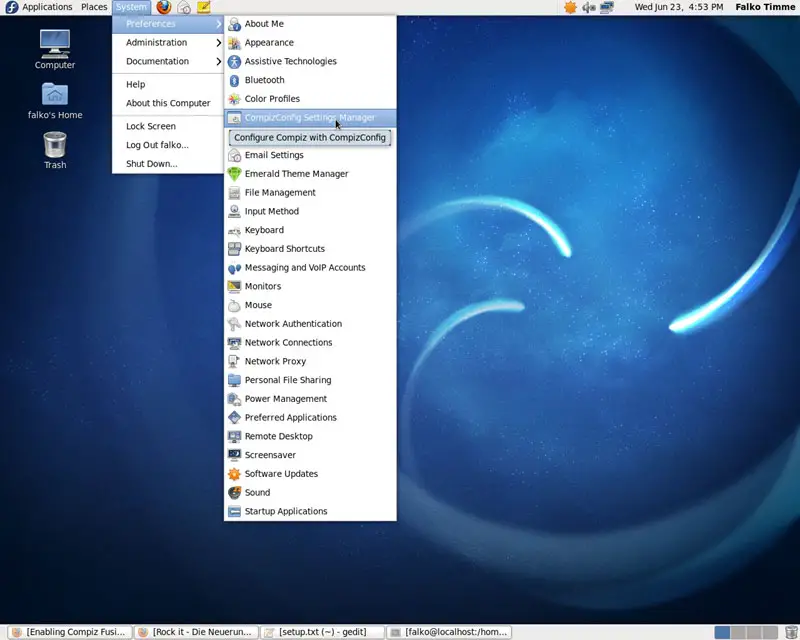Expand the Documentation submenu
The height and width of the screenshot is (640, 800).
(x=168, y=61)
